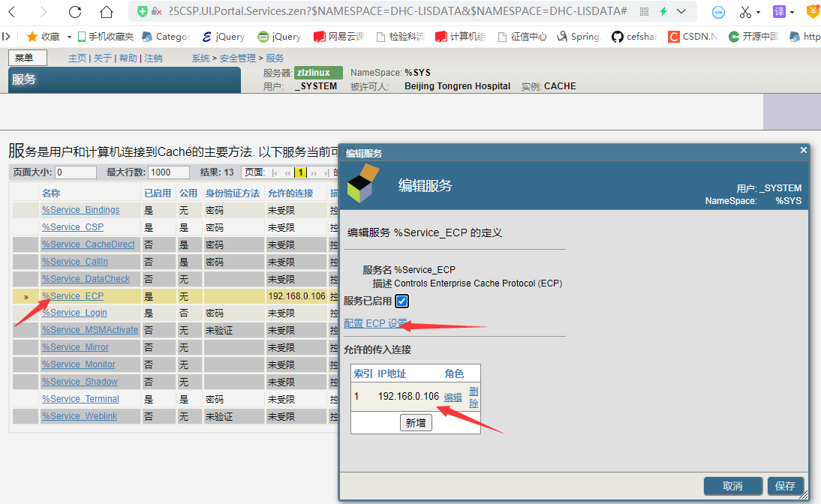Open the %Service_CallIn service
The image size is (821, 504).
pos(75,262)
